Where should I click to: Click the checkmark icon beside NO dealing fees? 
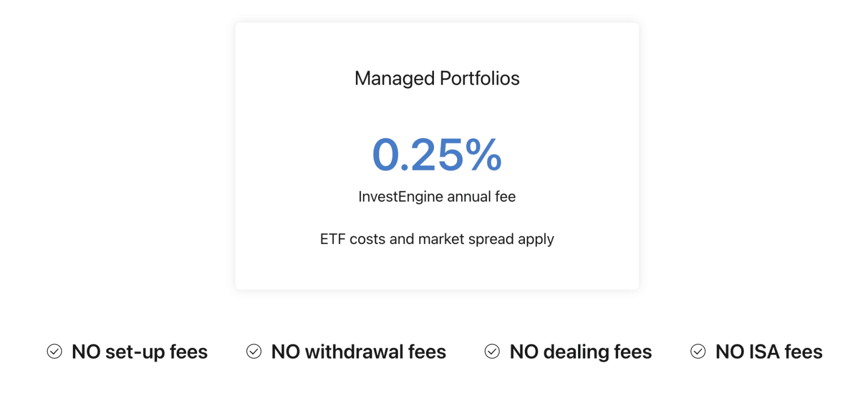click(492, 352)
